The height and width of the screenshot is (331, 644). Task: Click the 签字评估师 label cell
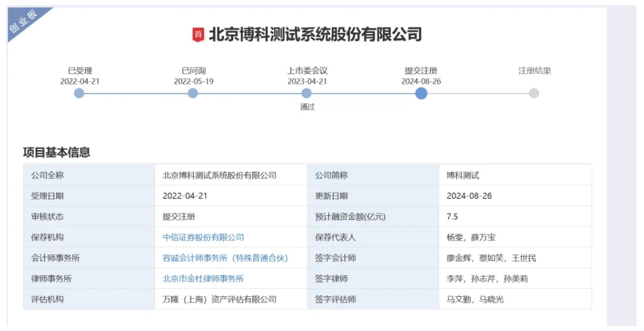(373, 299)
